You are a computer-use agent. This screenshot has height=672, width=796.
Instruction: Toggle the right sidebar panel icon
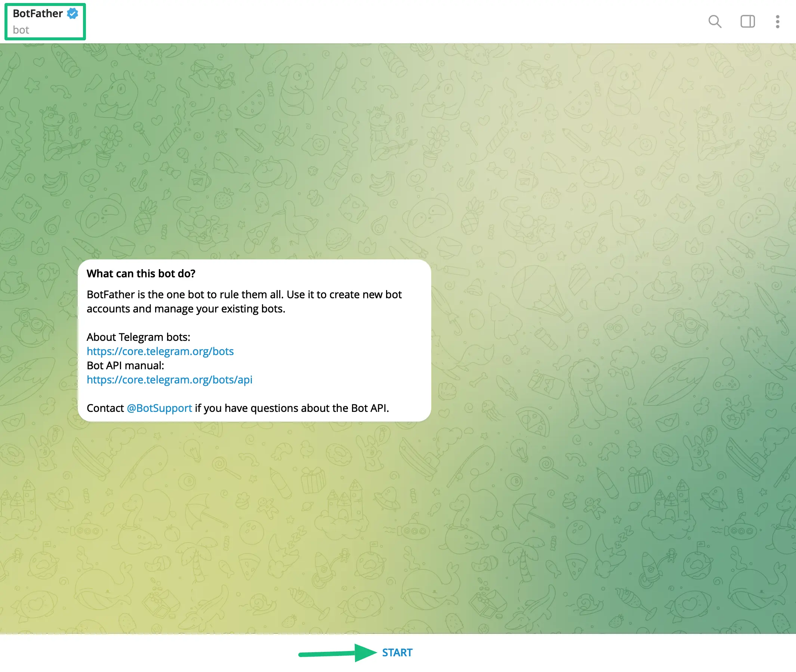point(747,21)
